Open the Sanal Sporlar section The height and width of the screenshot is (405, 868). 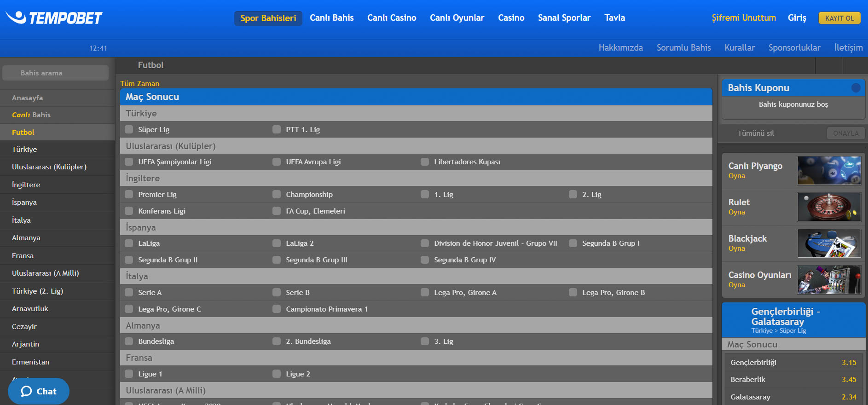click(x=564, y=18)
